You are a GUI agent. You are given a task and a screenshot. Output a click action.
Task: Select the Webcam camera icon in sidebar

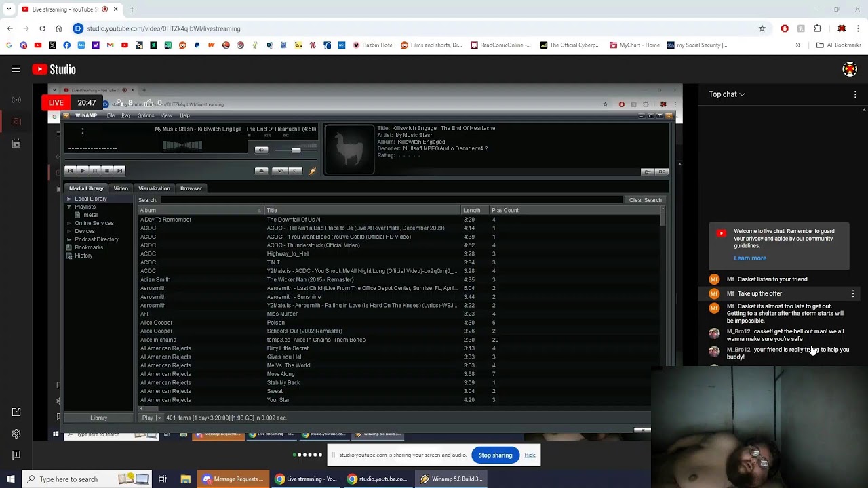click(x=16, y=122)
